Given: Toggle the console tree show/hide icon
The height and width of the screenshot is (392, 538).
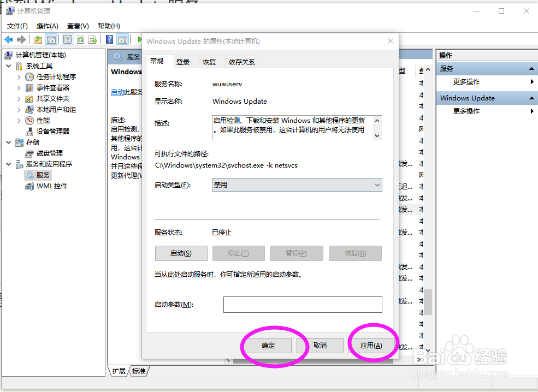Looking at the screenshot, I should tap(51, 39).
